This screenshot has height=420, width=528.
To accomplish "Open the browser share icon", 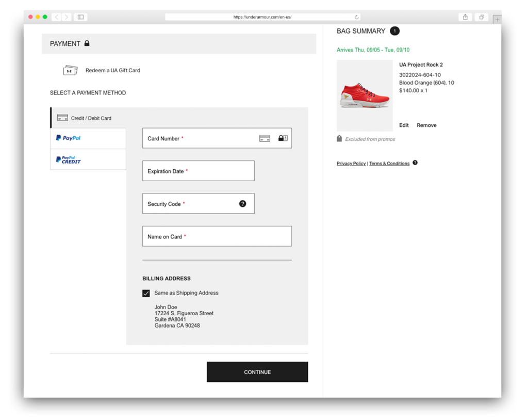I will pos(465,17).
